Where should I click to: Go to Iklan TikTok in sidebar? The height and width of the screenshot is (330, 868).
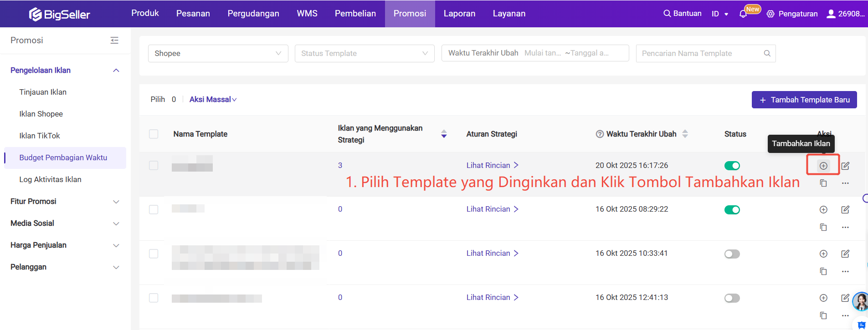pos(40,136)
